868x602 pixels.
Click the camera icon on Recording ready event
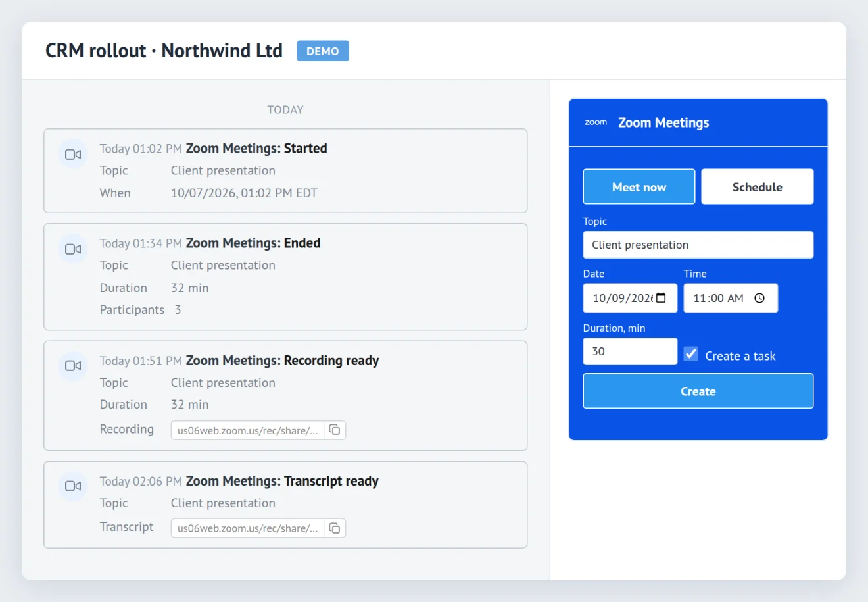[73, 366]
